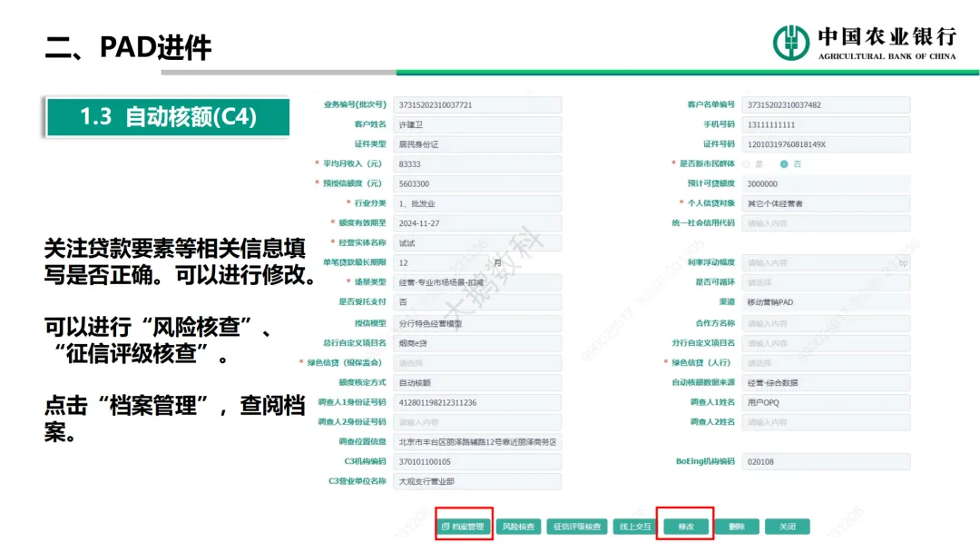Screen dimensions: 980x552
Task: Click the 额度有效期至 date field
Action: pos(477,223)
